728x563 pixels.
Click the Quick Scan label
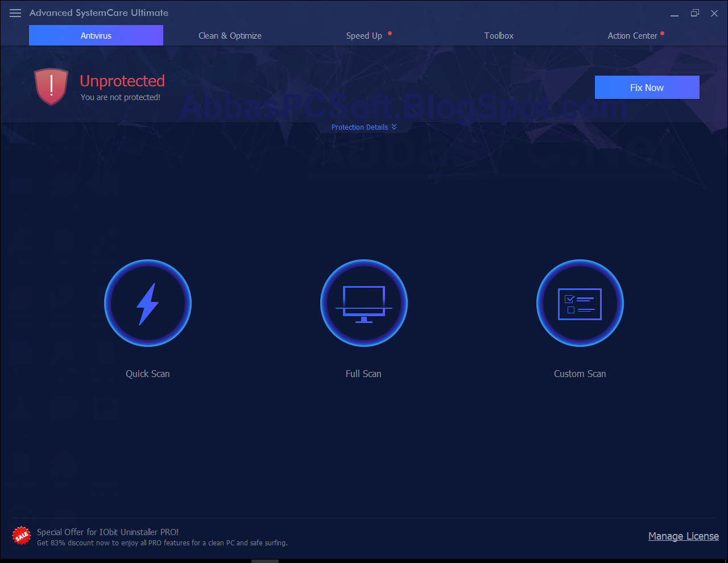(x=148, y=374)
